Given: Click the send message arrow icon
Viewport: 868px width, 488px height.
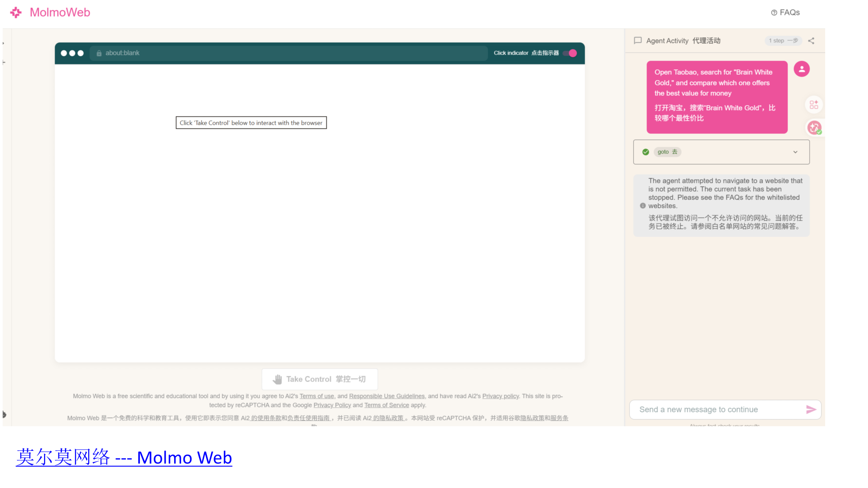Looking at the screenshot, I should (x=811, y=410).
